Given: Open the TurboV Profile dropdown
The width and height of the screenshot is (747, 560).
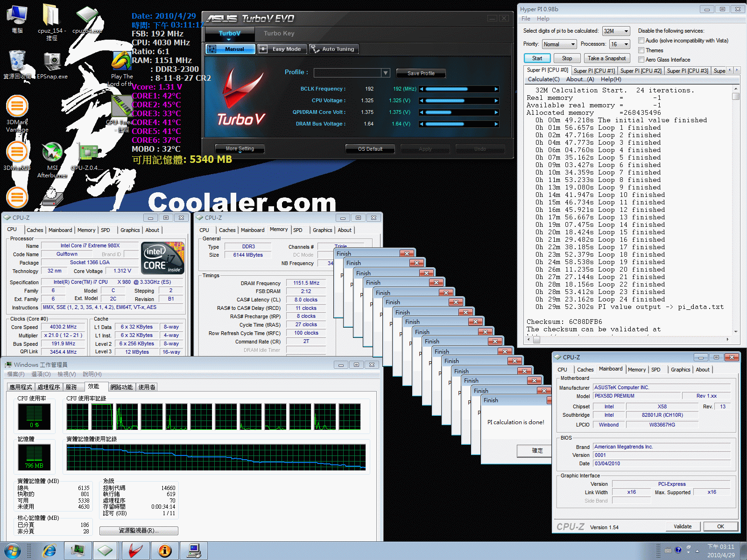Looking at the screenshot, I should click(352, 73).
